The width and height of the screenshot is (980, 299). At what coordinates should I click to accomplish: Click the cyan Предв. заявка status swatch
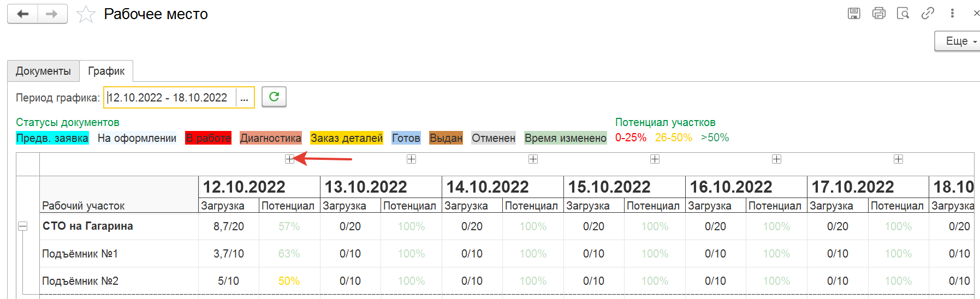52,138
